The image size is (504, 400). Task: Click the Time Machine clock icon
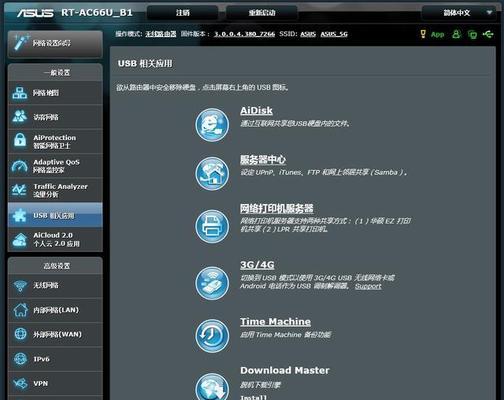click(212, 336)
